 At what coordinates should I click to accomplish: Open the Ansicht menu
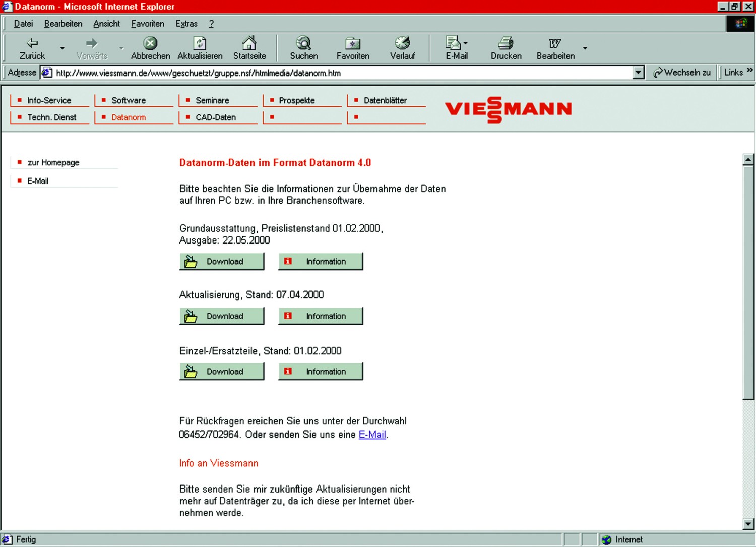point(106,24)
